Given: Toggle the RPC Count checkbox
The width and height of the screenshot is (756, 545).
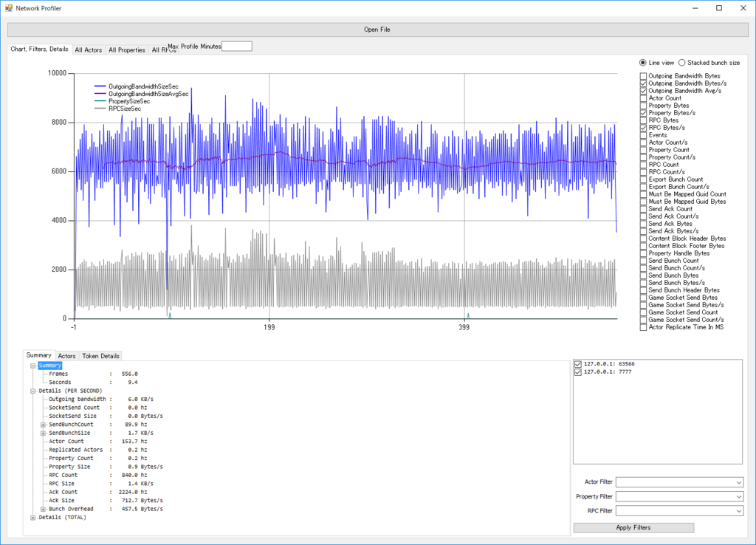Looking at the screenshot, I should 643,165.
